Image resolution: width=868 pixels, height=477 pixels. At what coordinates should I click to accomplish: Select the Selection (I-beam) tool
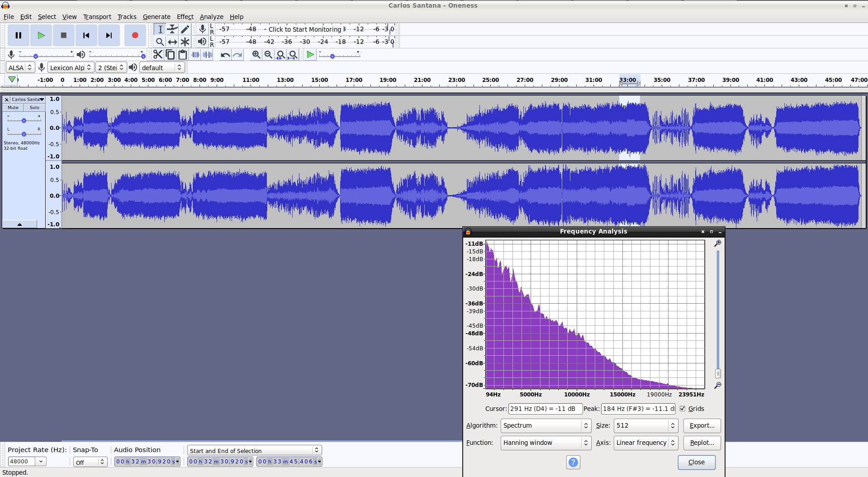point(160,29)
